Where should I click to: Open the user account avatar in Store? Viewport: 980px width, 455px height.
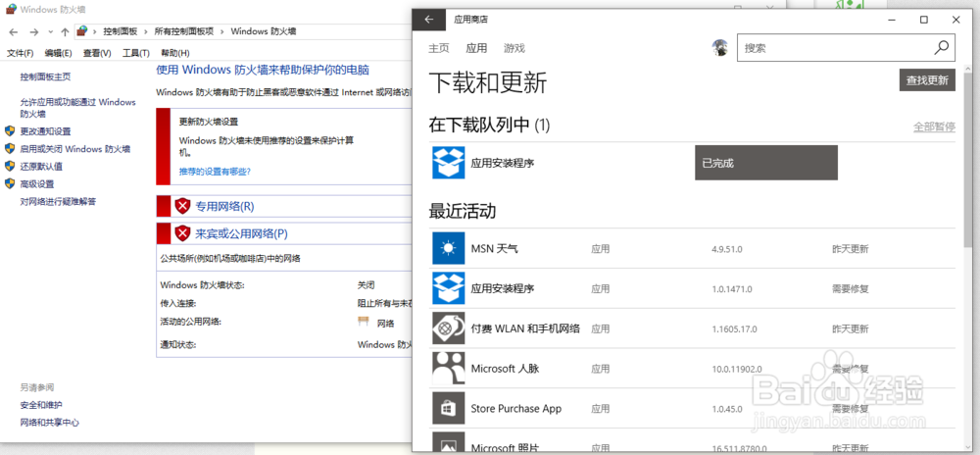tap(720, 47)
